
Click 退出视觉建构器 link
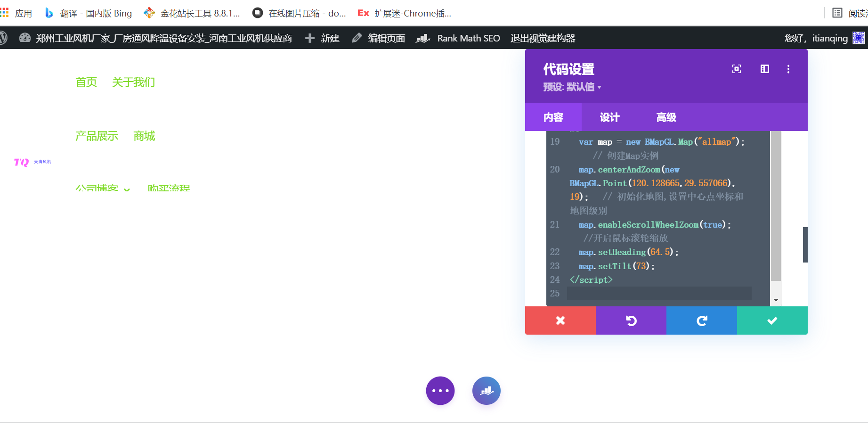tap(543, 38)
